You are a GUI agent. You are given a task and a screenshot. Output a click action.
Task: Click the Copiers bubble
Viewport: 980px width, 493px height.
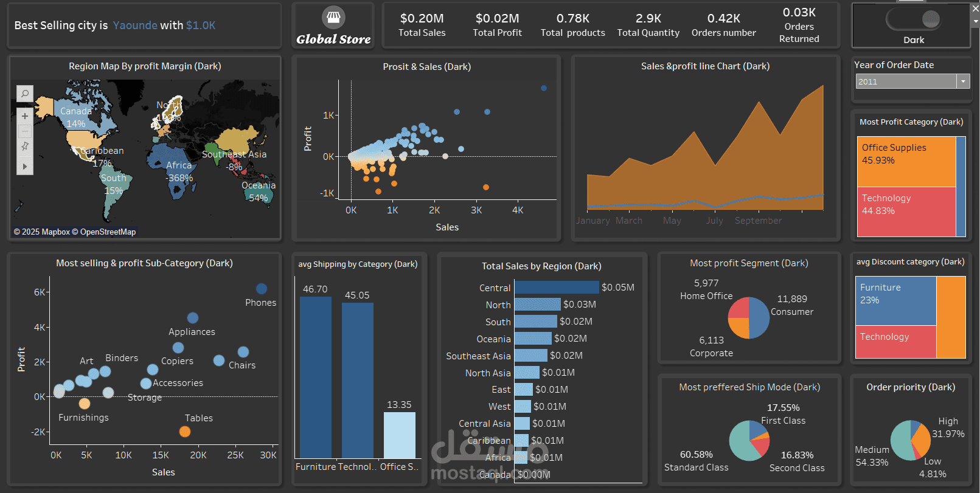point(178,348)
